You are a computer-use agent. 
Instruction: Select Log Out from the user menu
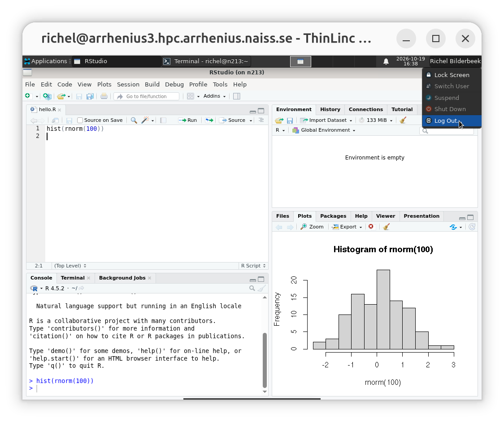pyautogui.click(x=452, y=121)
